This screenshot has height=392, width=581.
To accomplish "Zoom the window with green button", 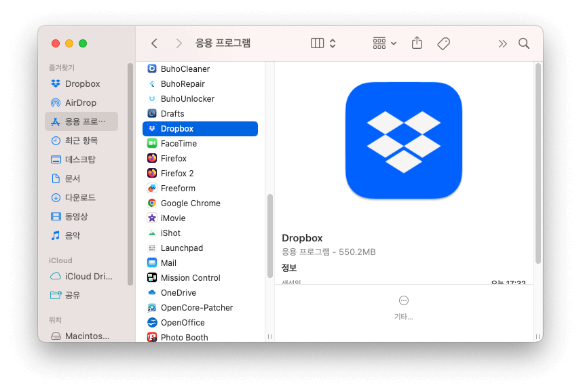I will (83, 43).
